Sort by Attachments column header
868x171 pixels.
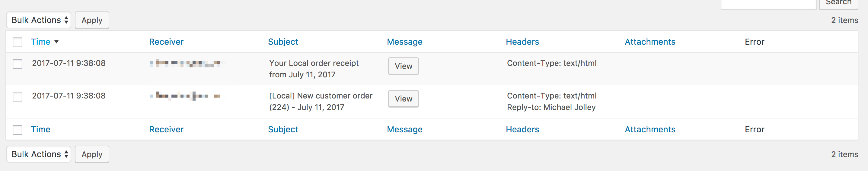point(650,42)
